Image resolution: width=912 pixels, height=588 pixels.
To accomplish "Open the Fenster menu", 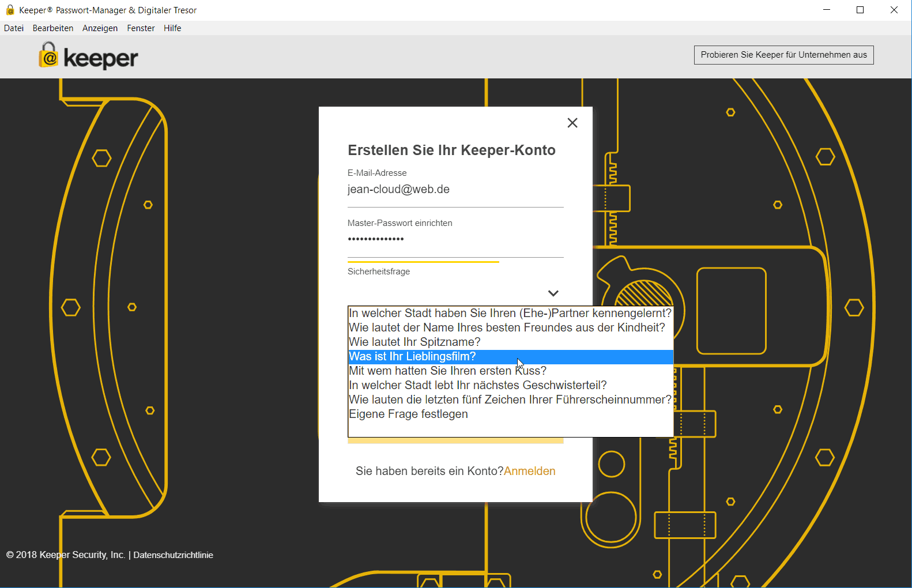I will pos(141,28).
